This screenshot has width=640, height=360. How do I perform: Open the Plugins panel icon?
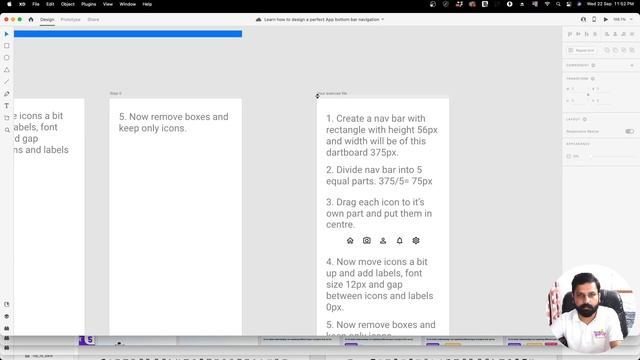7,328
